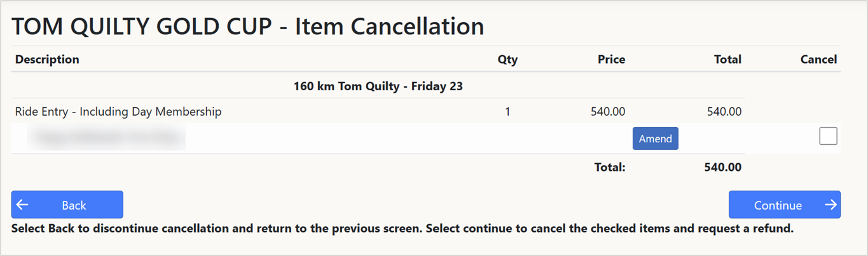Screen dimensions: 868x256
Task: Click the Item Cancellation page title
Action: [248, 26]
